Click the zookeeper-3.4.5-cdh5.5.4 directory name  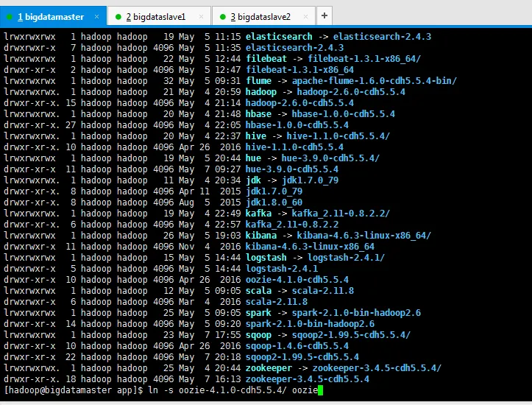(307, 379)
